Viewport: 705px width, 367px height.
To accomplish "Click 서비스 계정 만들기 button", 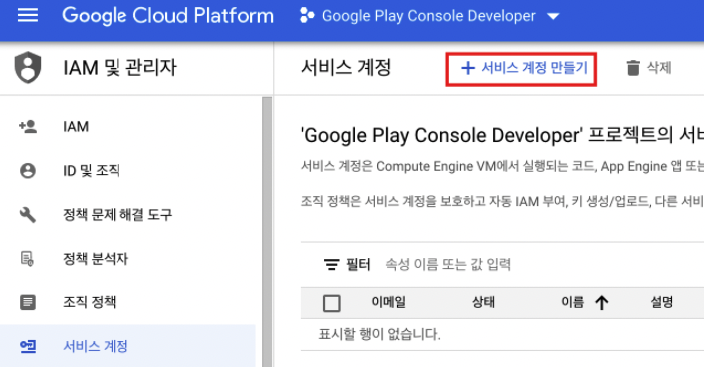I will (521, 69).
